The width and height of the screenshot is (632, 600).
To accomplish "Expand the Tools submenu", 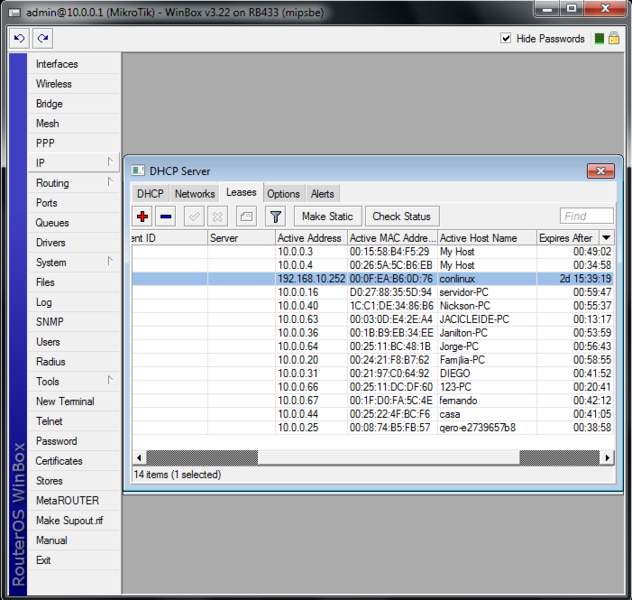I will coord(110,380).
